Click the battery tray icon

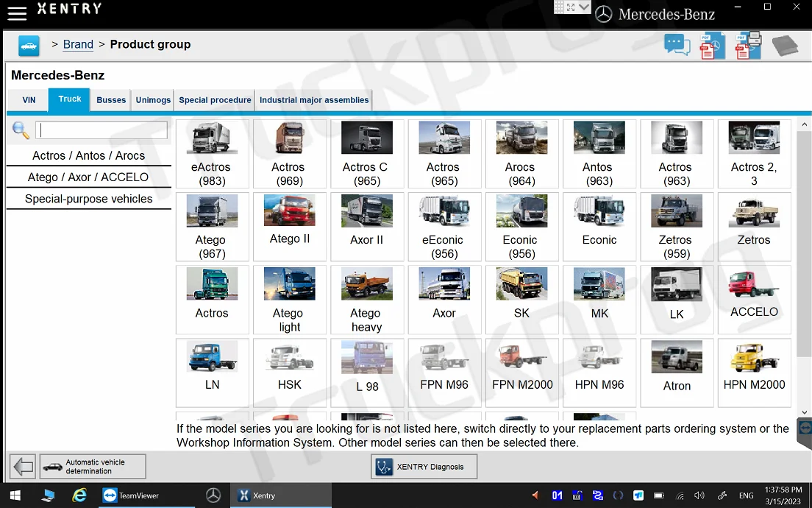click(x=659, y=495)
